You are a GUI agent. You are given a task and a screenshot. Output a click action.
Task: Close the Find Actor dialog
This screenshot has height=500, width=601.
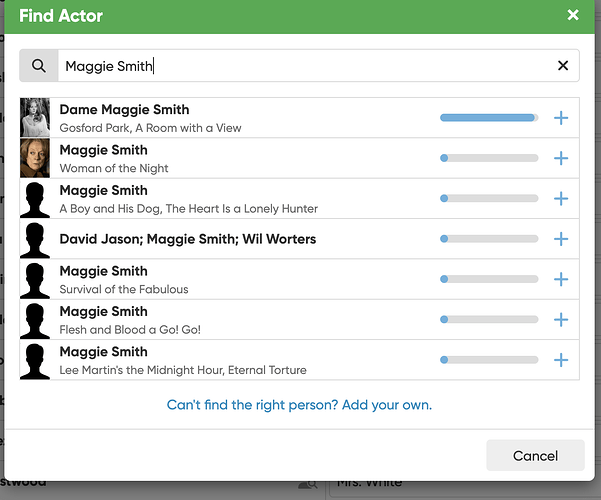[x=573, y=15]
